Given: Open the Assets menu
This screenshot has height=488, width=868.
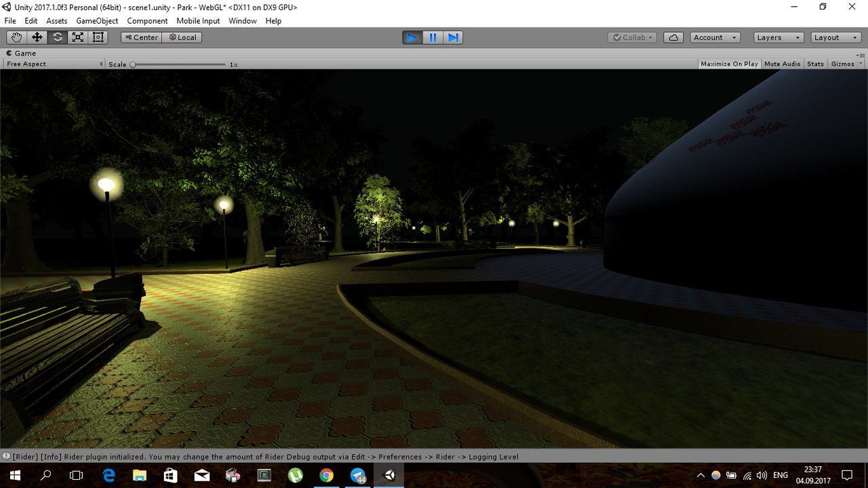Looking at the screenshot, I should click(x=57, y=21).
